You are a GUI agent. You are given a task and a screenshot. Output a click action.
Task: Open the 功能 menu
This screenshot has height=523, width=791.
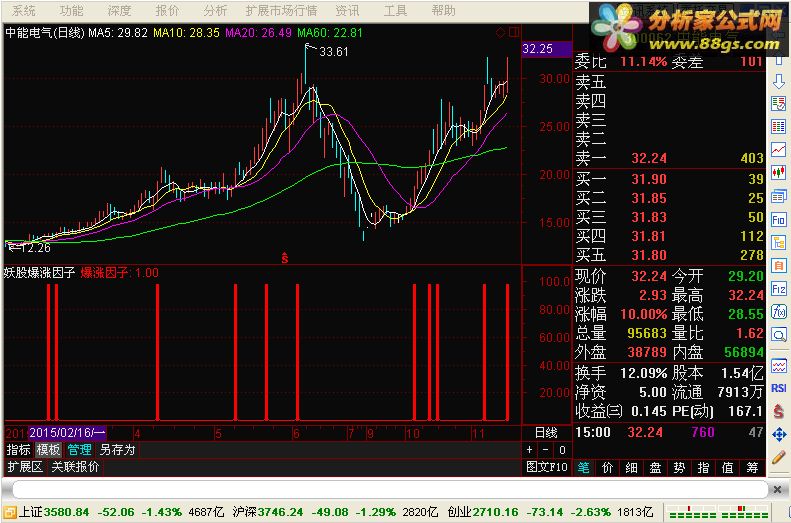(71, 11)
